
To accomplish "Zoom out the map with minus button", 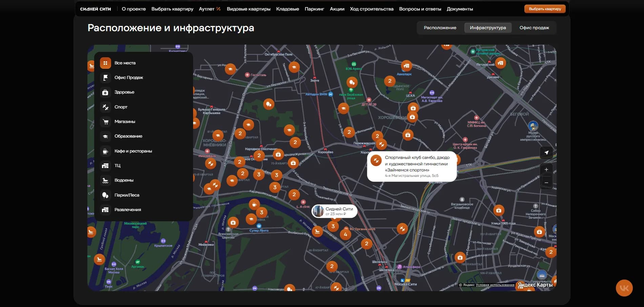I will [546, 183].
